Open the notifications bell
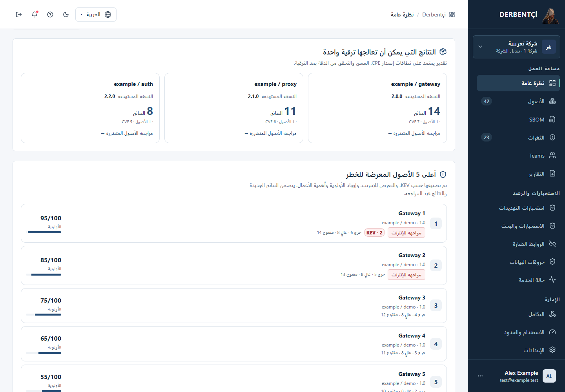The height and width of the screenshot is (392, 565). tap(35, 15)
